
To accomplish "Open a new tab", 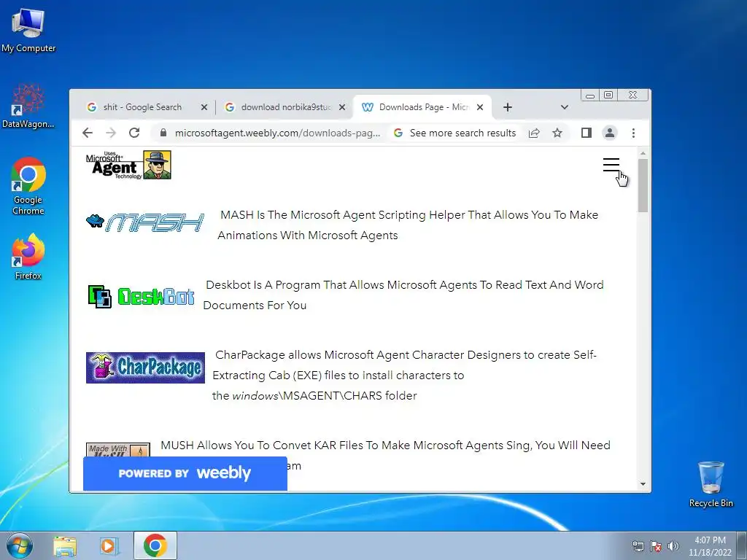I will (508, 107).
